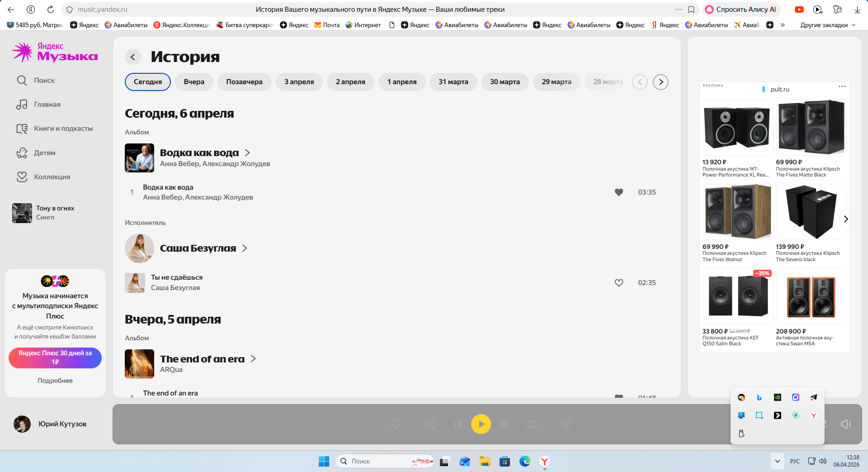Image resolution: width=868 pixels, height=472 pixels.
Task: Open the Юрий Кутузов profile
Action: pyautogui.click(x=50, y=424)
